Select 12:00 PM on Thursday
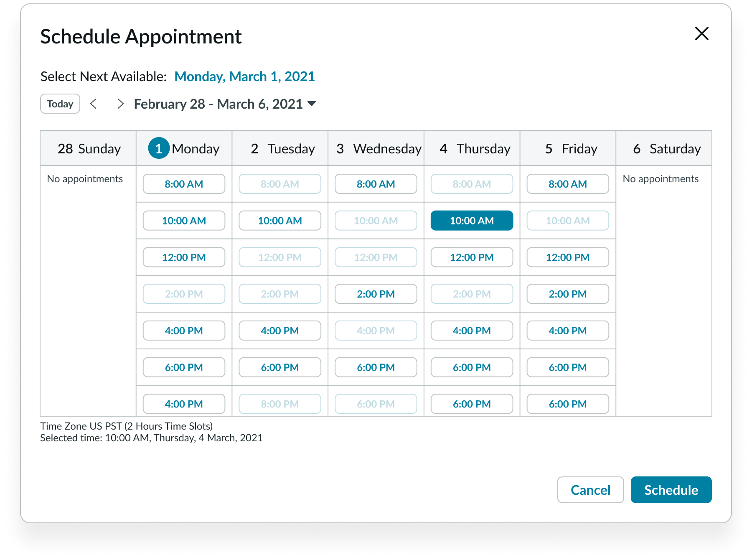 point(471,257)
